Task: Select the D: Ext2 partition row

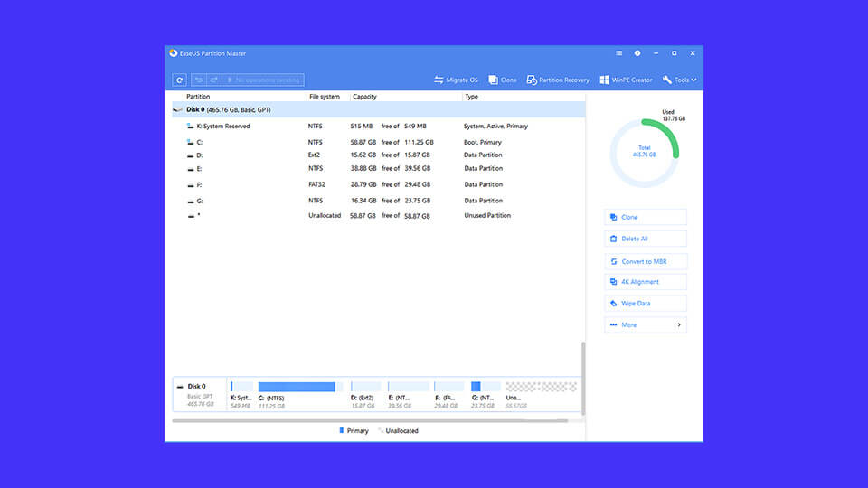Action: tap(379, 155)
